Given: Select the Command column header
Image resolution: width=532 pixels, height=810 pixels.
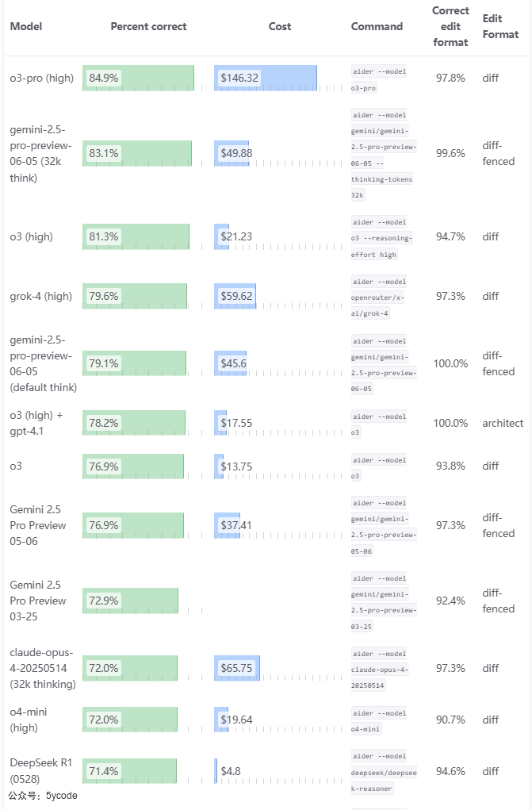Looking at the screenshot, I should (x=377, y=26).
